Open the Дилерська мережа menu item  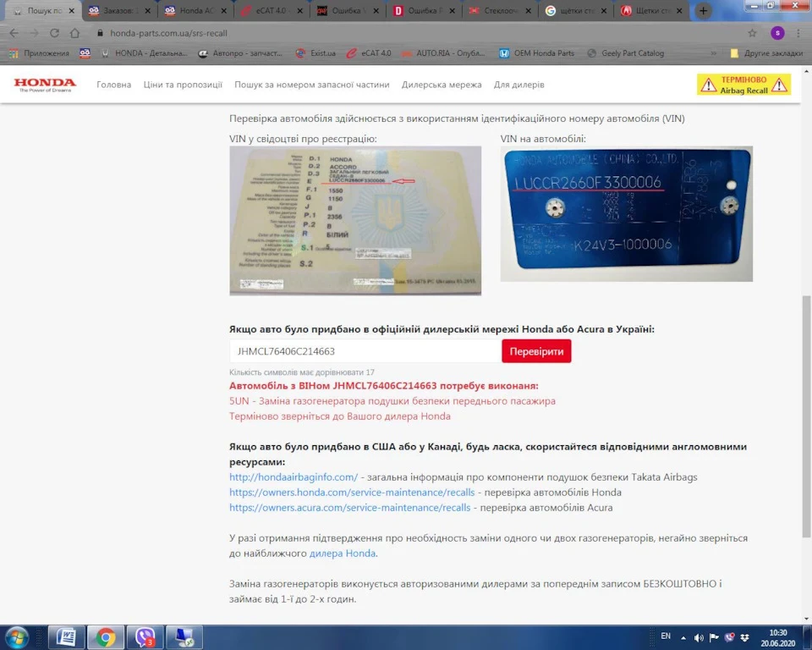pos(442,85)
